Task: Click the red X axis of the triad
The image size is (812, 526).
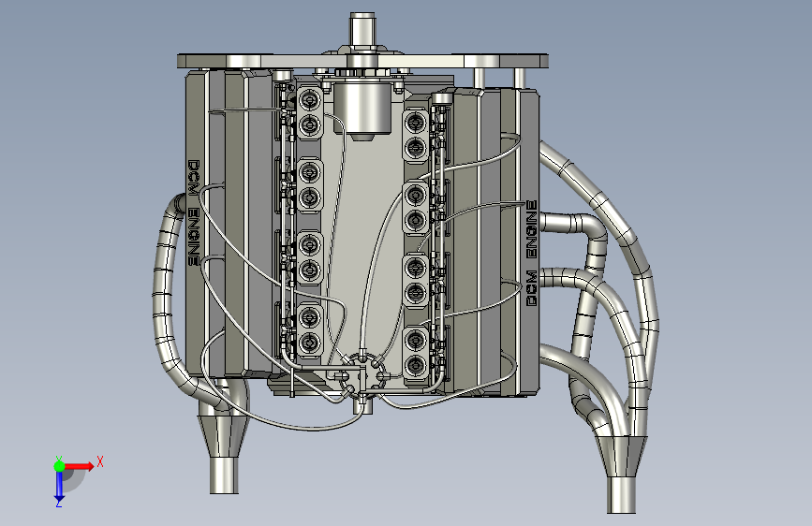Action: pos(81,466)
